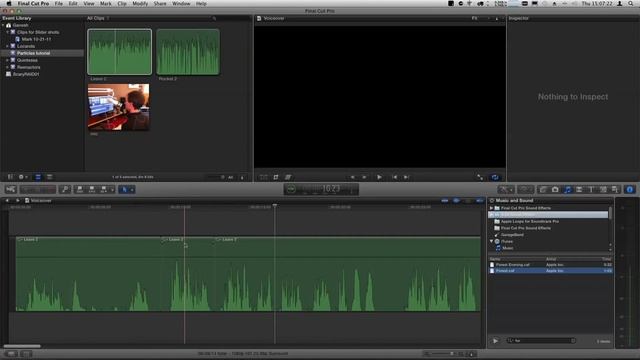Select the first green audio clip thumbnail

(x=119, y=52)
